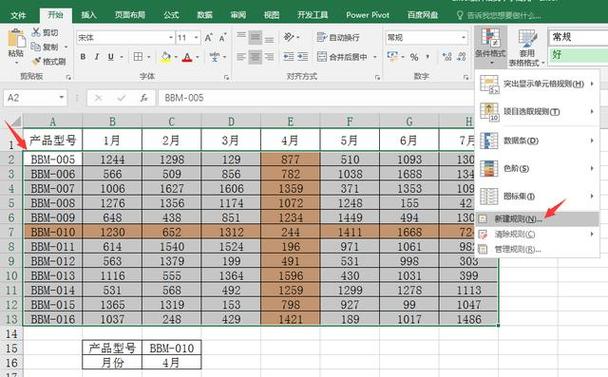Click the Borders icon
The width and height of the screenshot is (608, 377).
pos(138,57)
